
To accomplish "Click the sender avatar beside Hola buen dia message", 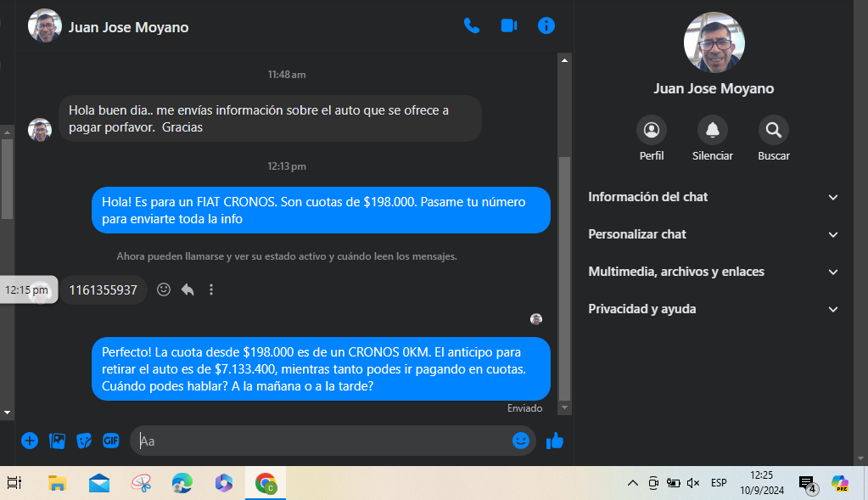I will pos(40,130).
